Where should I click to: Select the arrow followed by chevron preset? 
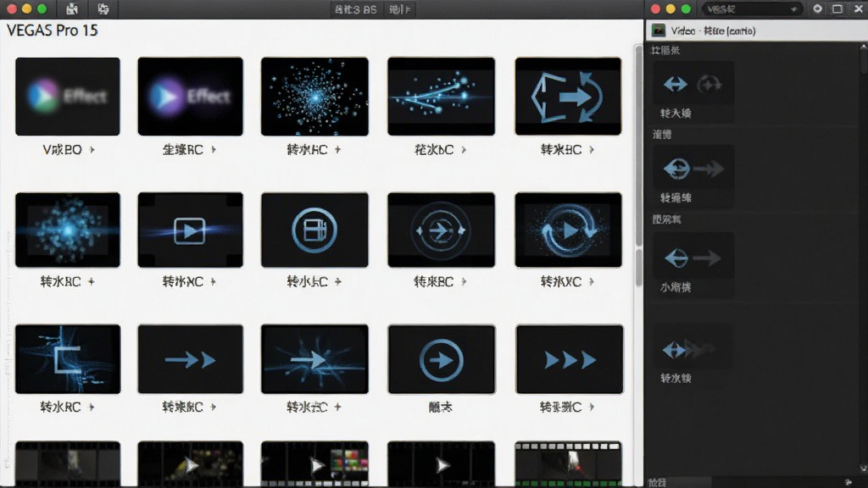[x=190, y=359]
